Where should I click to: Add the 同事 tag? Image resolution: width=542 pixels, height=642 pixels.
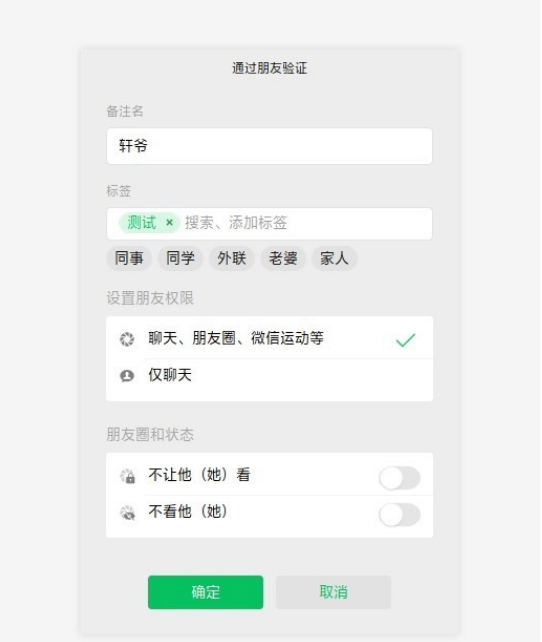pyautogui.click(x=129, y=258)
